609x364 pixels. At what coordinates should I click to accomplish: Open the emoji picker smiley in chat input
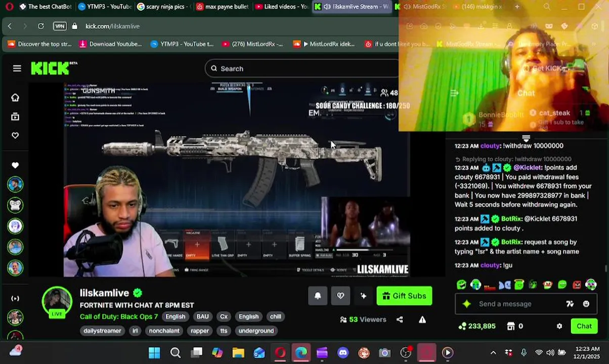(x=586, y=304)
